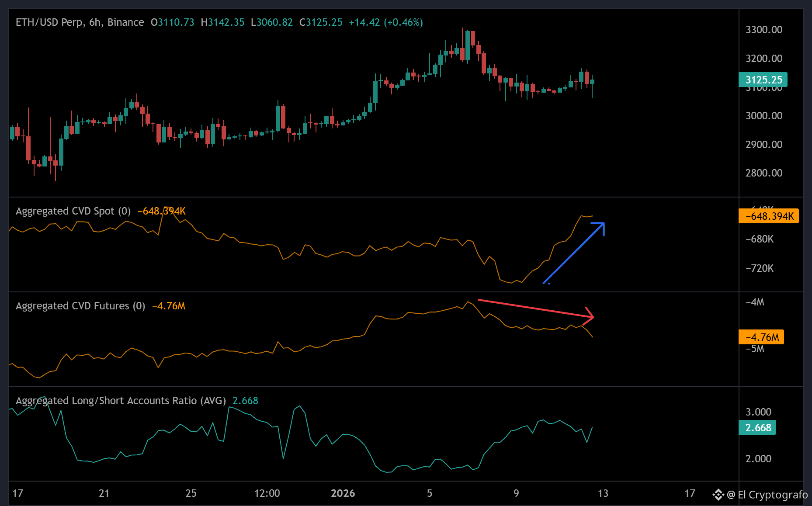This screenshot has height=506, width=812.
Task: Click the @ El Cryptografo watermark text
Action: (x=767, y=495)
